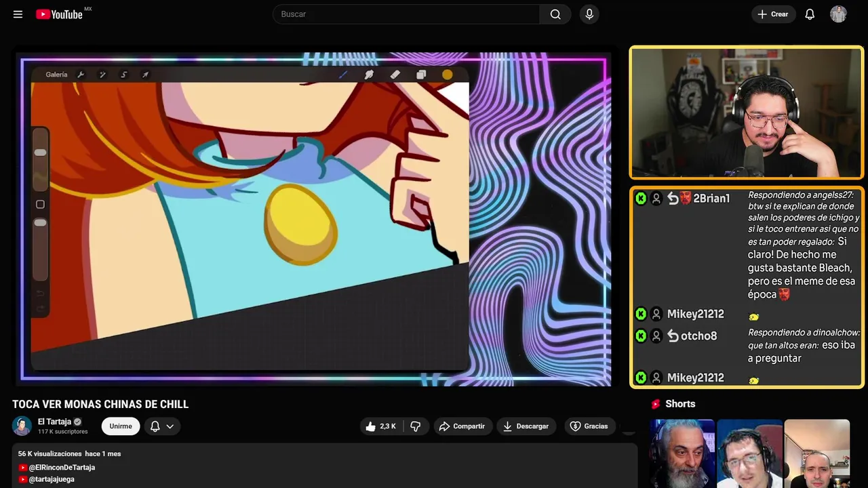868x488 pixels.
Task: Open El Tartaja channel avatar
Action: 22,426
